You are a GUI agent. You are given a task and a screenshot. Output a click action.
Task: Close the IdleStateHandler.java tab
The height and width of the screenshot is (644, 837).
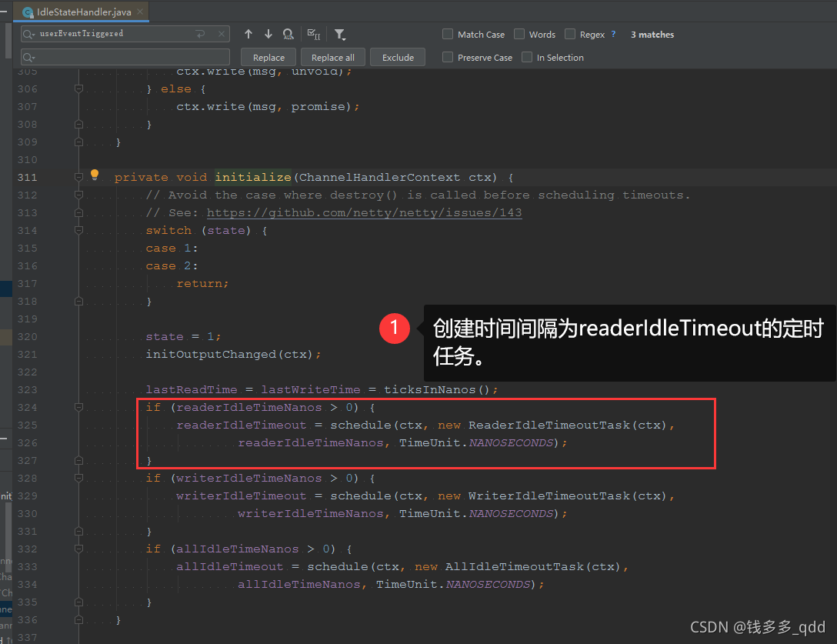pos(140,12)
